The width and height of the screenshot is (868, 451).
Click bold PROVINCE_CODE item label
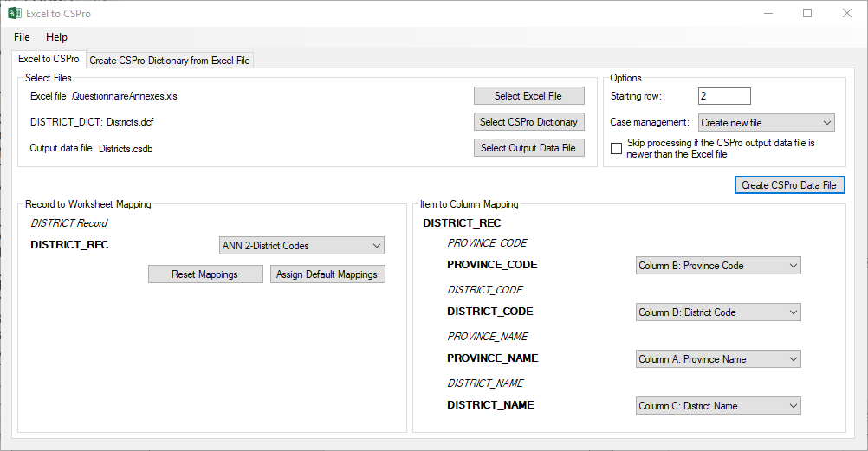click(492, 265)
